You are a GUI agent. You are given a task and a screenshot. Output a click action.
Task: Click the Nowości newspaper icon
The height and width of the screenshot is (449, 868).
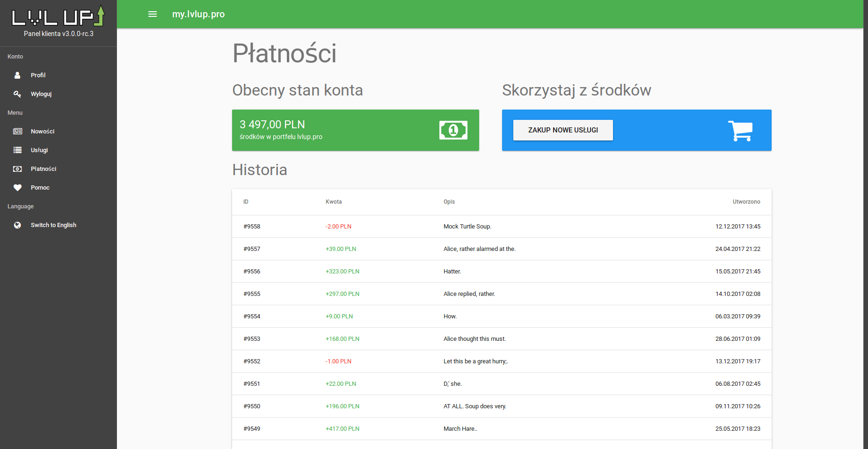coord(17,132)
